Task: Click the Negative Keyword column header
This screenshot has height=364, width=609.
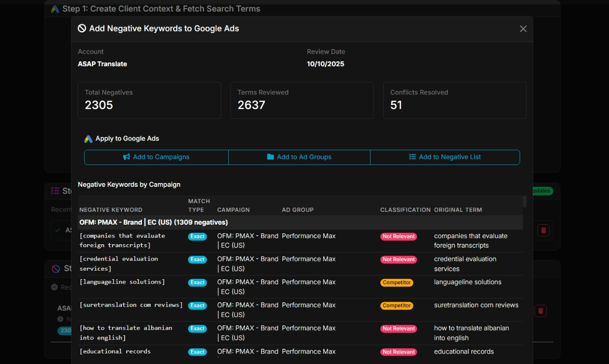Action: [111, 210]
